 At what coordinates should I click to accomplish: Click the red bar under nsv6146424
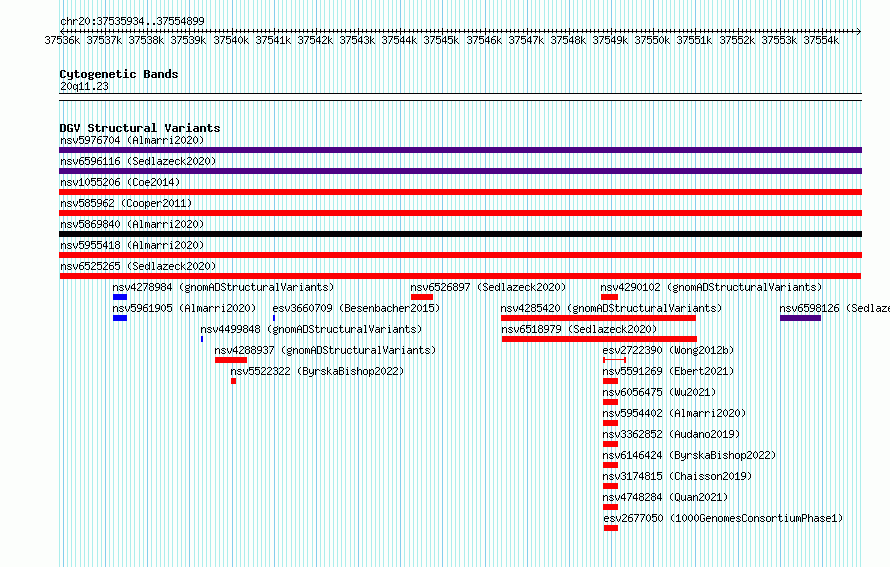tap(610, 465)
